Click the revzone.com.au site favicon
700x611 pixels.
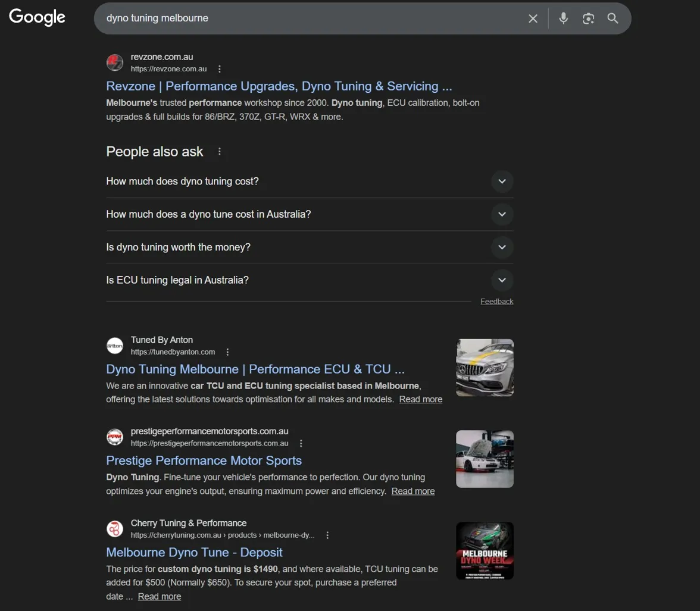click(x=114, y=62)
